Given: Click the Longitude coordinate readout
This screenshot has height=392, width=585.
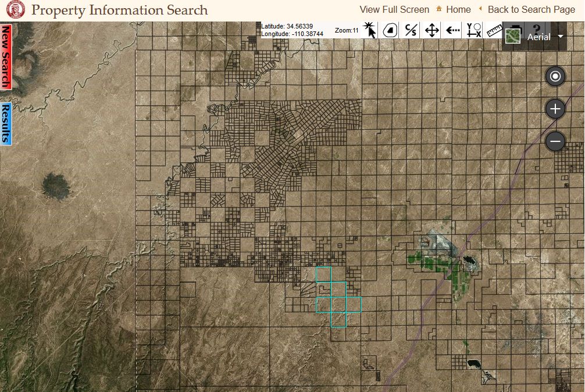Looking at the screenshot, I should click(292, 34).
